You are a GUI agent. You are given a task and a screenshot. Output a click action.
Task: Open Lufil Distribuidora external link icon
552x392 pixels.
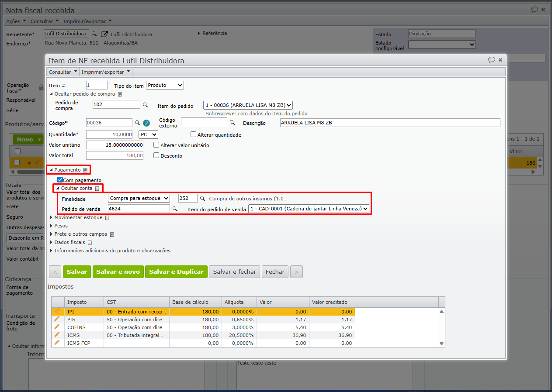[104, 34]
